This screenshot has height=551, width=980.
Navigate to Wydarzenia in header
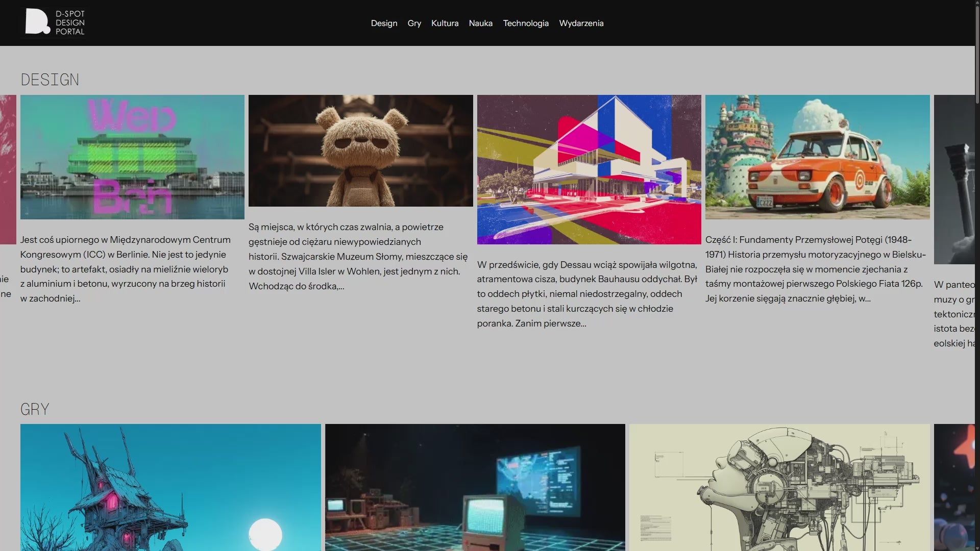pos(581,23)
